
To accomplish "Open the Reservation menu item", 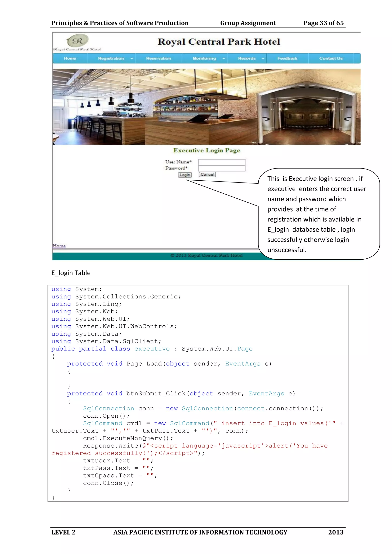I will point(158,58).
